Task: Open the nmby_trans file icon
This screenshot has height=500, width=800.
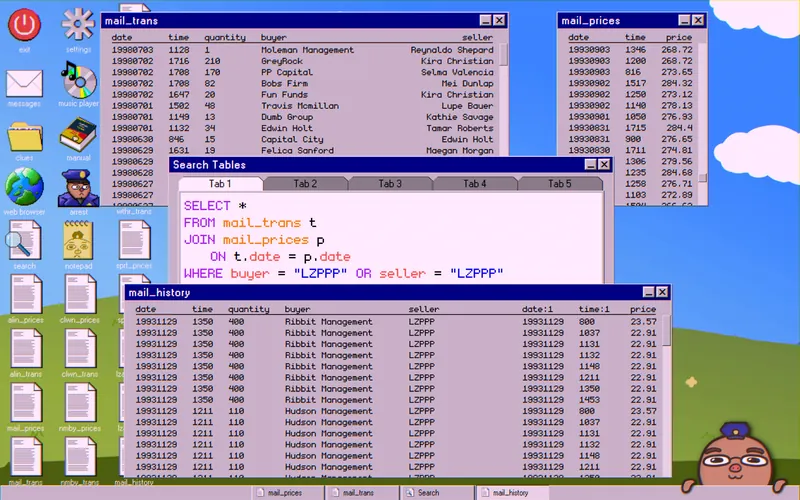Action: click(x=80, y=456)
